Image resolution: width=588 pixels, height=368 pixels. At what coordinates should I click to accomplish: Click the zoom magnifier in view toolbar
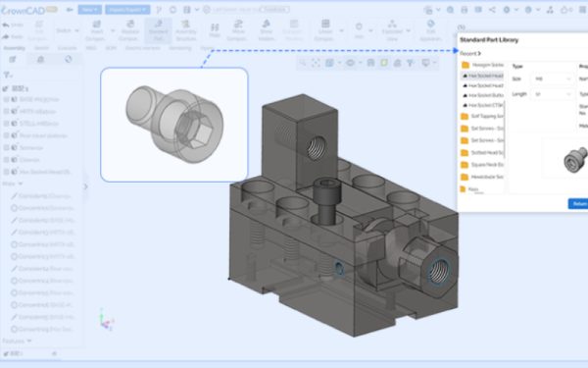tap(303, 63)
